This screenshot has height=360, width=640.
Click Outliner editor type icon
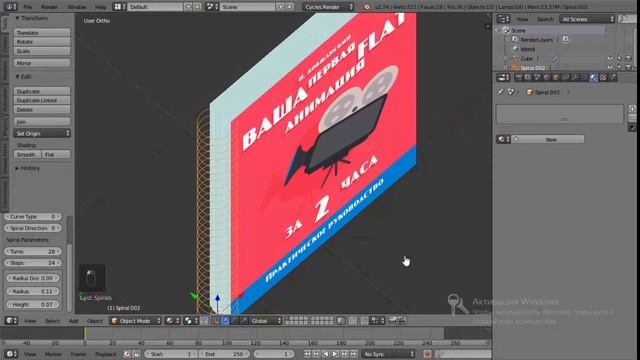503,19
